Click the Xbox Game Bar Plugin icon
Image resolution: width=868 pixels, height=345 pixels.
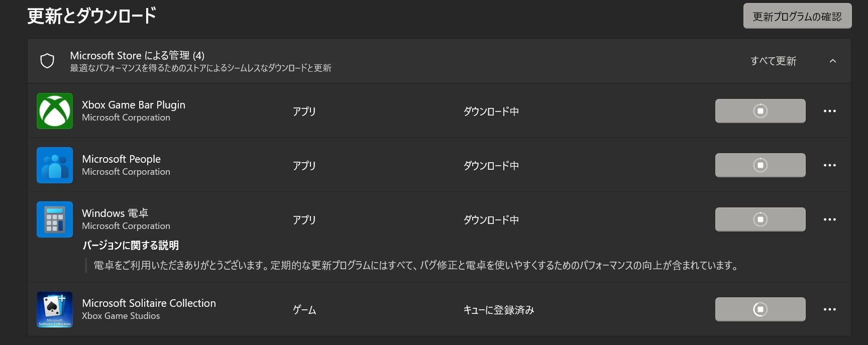(55, 111)
